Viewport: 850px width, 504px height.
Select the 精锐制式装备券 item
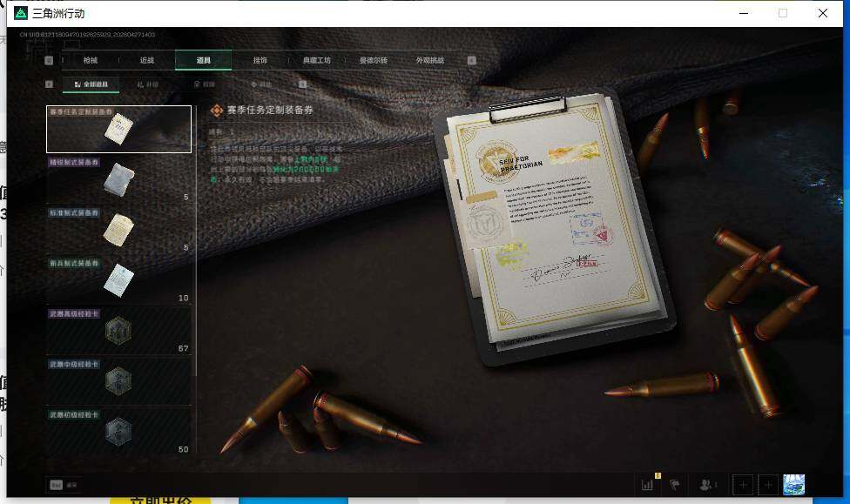pos(118,179)
